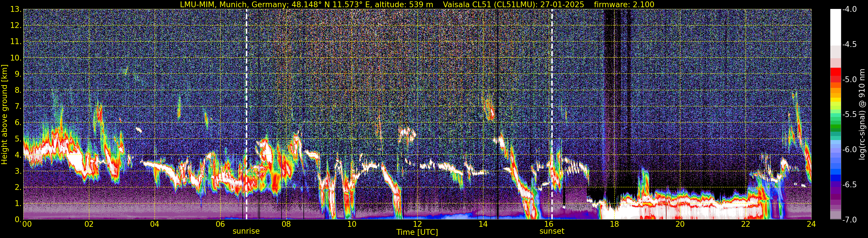Click the height axis tick "10."
Screen dimensions: 868x238
[16, 58]
